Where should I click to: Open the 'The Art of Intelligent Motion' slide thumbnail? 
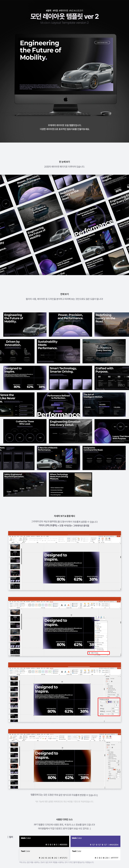(104, 404)
